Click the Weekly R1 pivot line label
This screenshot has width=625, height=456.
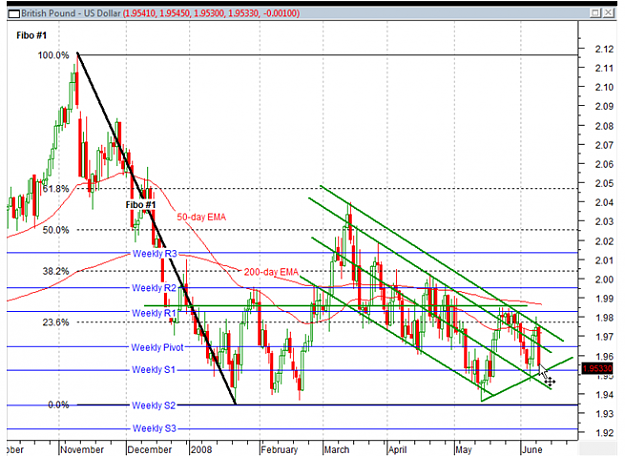tap(154, 313)
